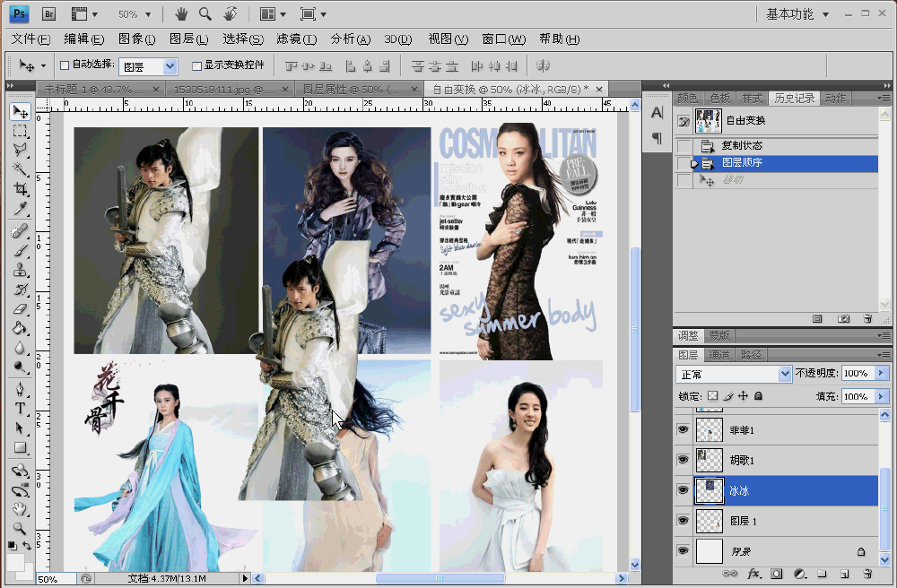Hide the 冰冰 layer
The height and width of the screenshot is (588, 897).
coord(683,489)
